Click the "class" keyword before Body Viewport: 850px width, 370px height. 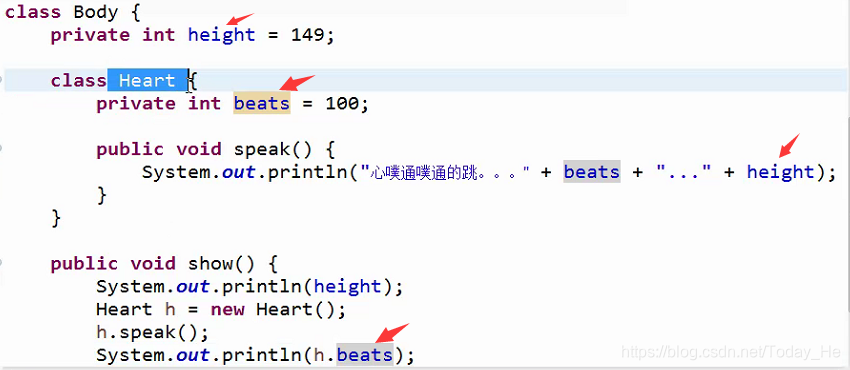point(33,12)
